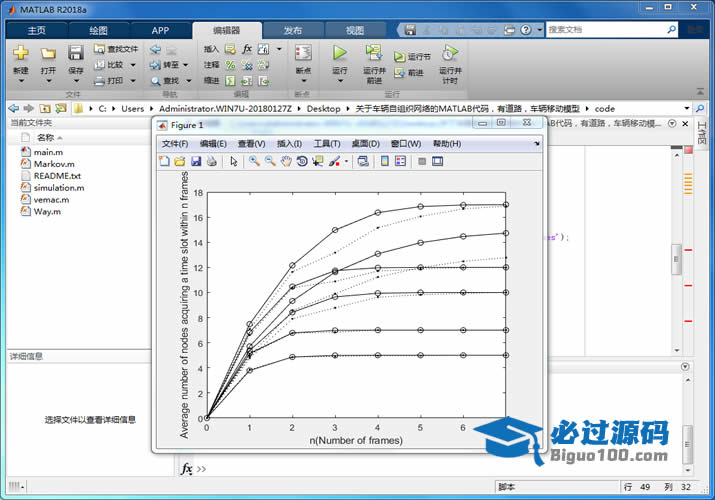Viewport: 715px width, 500px height.
Task: Click the Open (打开) folder icon
Action: click(x=48, y=53)
